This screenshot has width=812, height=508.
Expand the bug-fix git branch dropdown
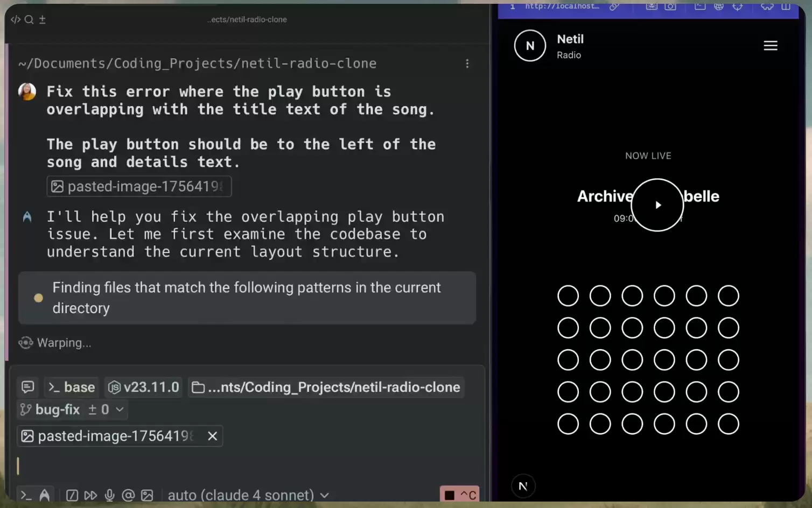(x=72, y=410)
